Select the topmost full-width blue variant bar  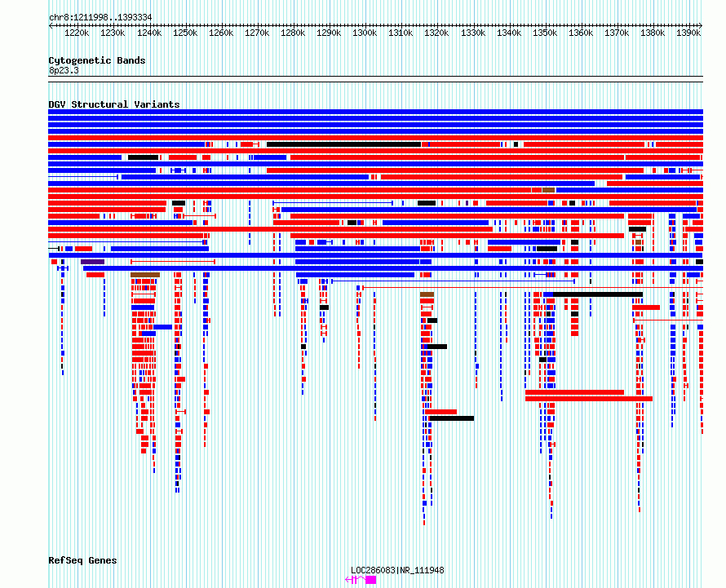pyautogui.click(x=375, y=112)
